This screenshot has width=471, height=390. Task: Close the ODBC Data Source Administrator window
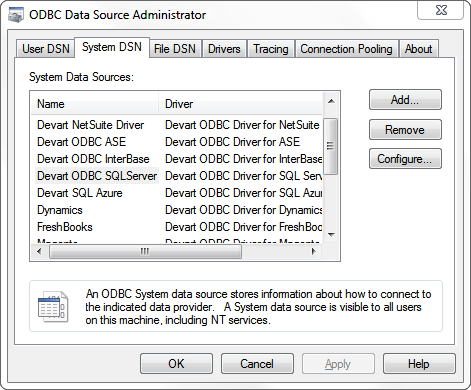[x=441, y=10]
